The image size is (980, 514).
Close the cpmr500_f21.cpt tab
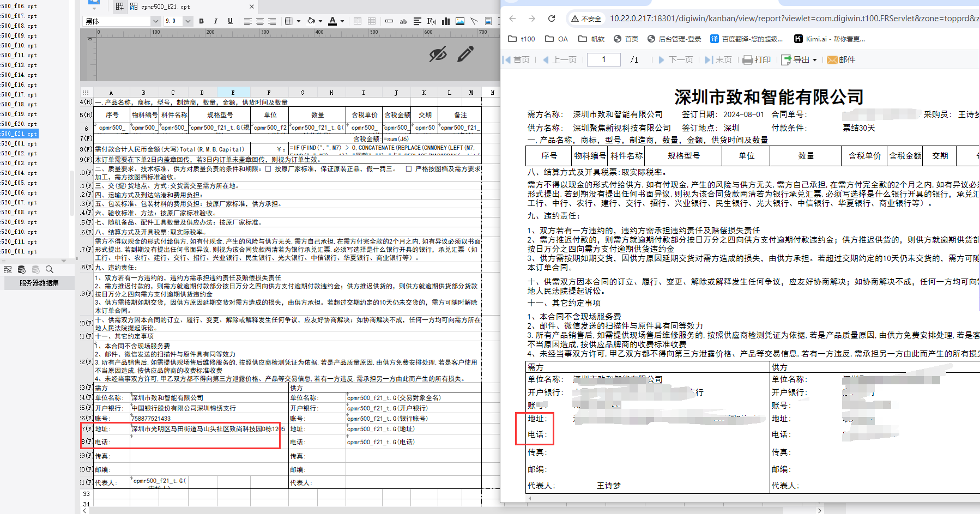point(252,7)
